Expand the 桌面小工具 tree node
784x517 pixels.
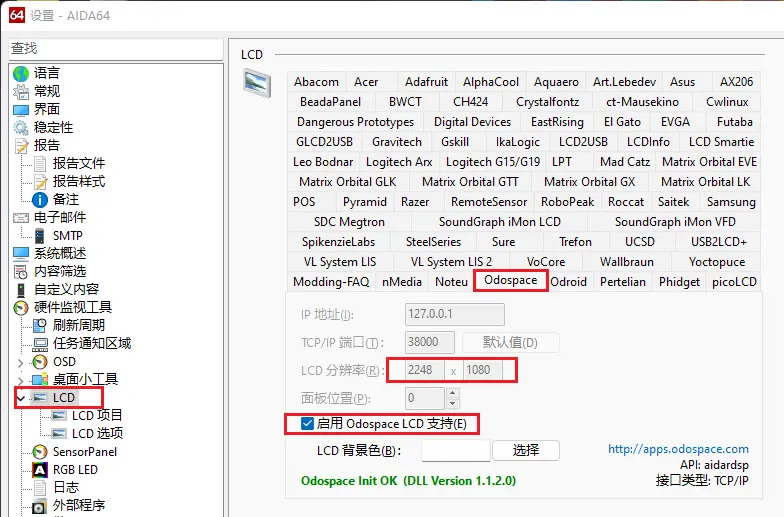[x=21, y=380]
